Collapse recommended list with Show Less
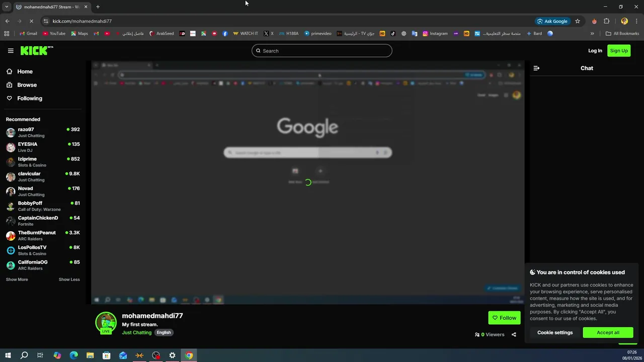644x362 pixels. 69,280
